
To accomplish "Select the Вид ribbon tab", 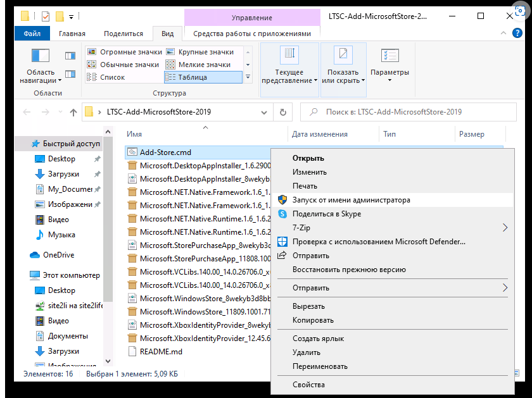I will click(168, 34).
